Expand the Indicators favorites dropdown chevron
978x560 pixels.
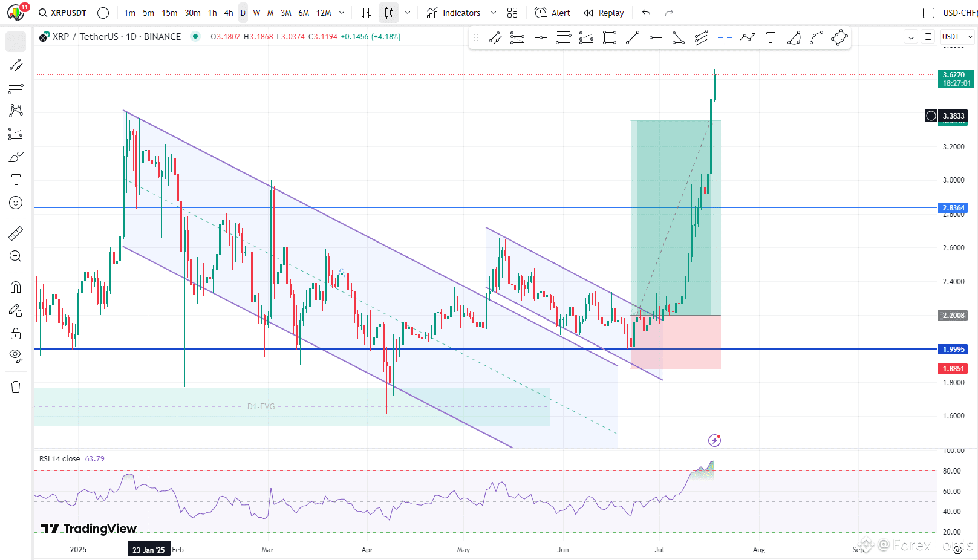(x=493, y=13)
